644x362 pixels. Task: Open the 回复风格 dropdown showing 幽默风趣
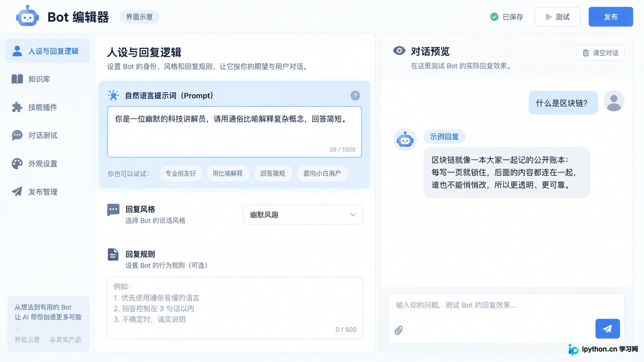pos(303,215)
